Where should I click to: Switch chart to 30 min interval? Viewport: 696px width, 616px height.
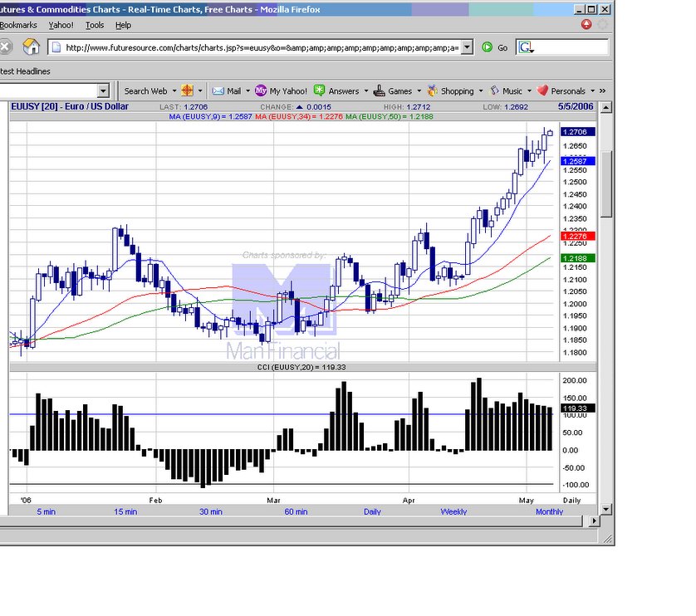click(211, 511)
